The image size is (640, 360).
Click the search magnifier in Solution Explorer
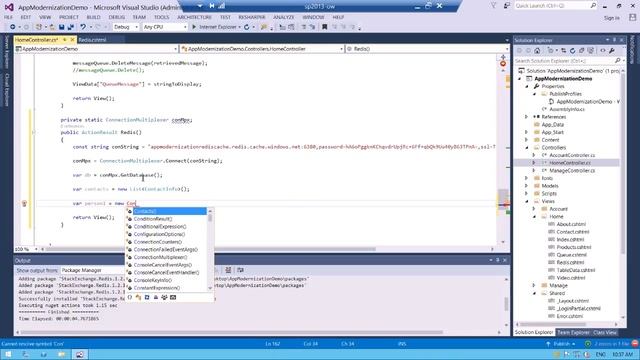[617, 61]
